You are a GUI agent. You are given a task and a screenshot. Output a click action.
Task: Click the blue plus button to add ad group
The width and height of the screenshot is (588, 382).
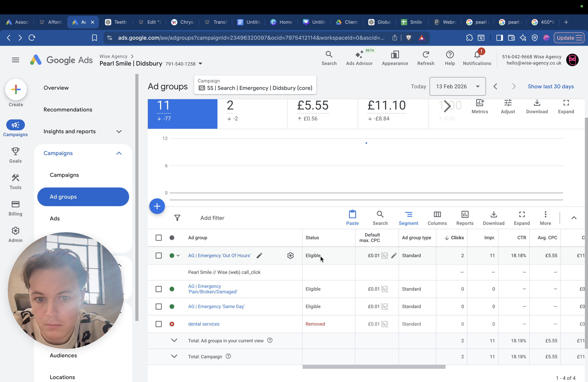pyautogui.click(x=157, y=206)
